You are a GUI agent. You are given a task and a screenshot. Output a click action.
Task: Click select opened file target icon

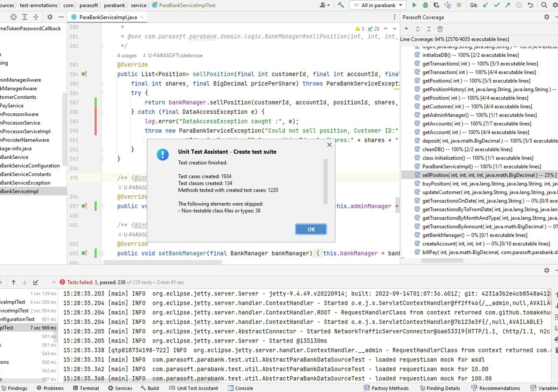pos(13,17)
